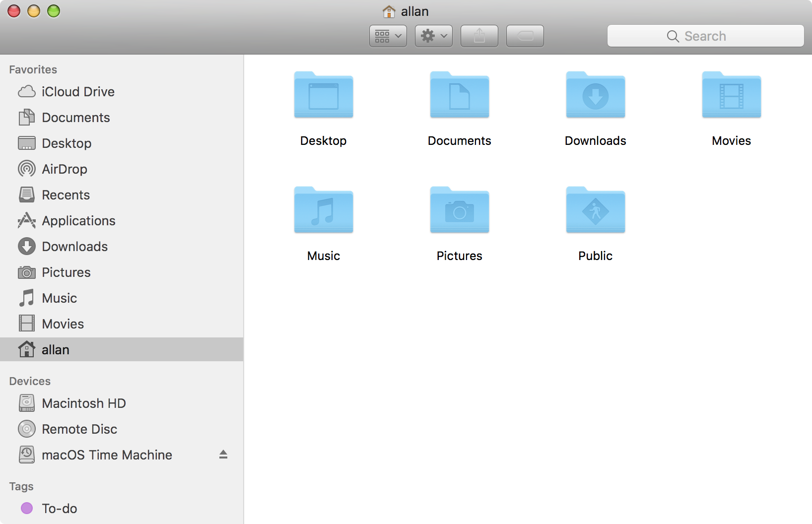This screenshot has width=812, height=524.
Task: Select Remote Disc under Devices
Action: 122,429
